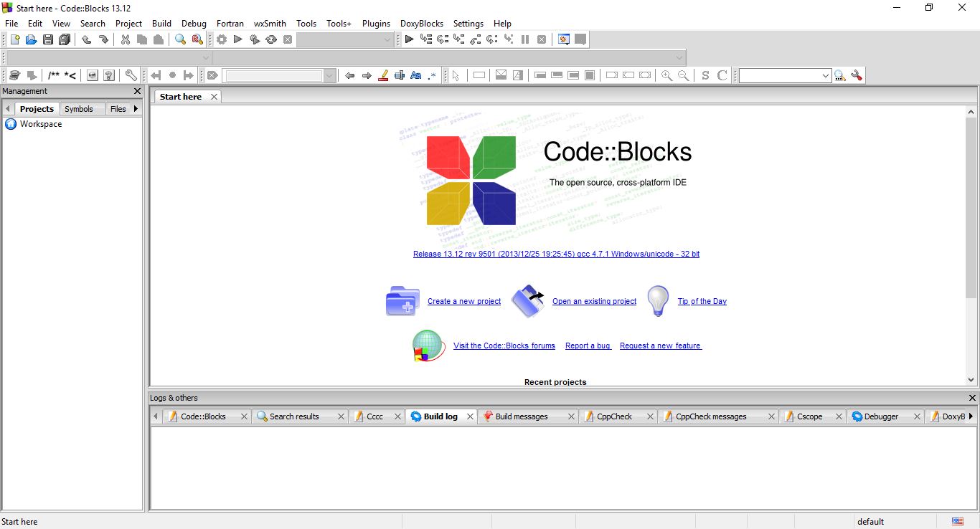Open the Debugging windows dropdown icon

coord(564,39)
